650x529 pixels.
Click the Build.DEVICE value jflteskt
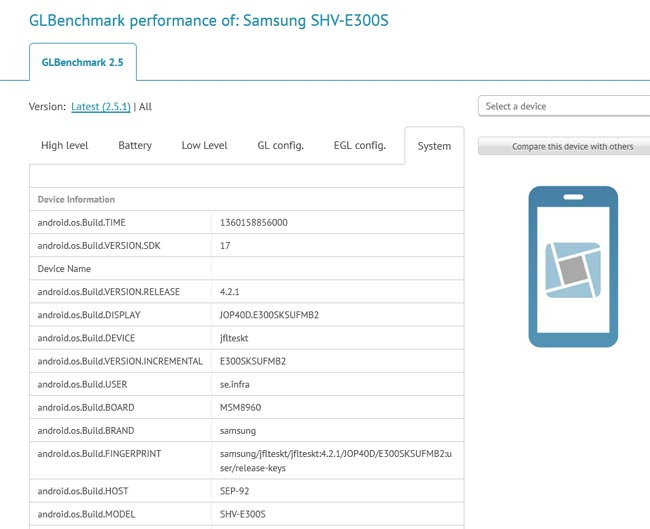[x=237, y=338]
